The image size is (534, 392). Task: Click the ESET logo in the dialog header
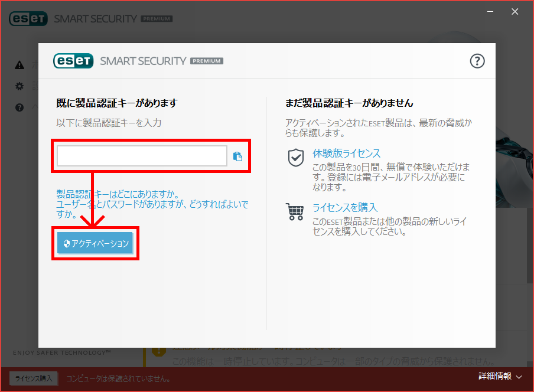coord(73,61)
